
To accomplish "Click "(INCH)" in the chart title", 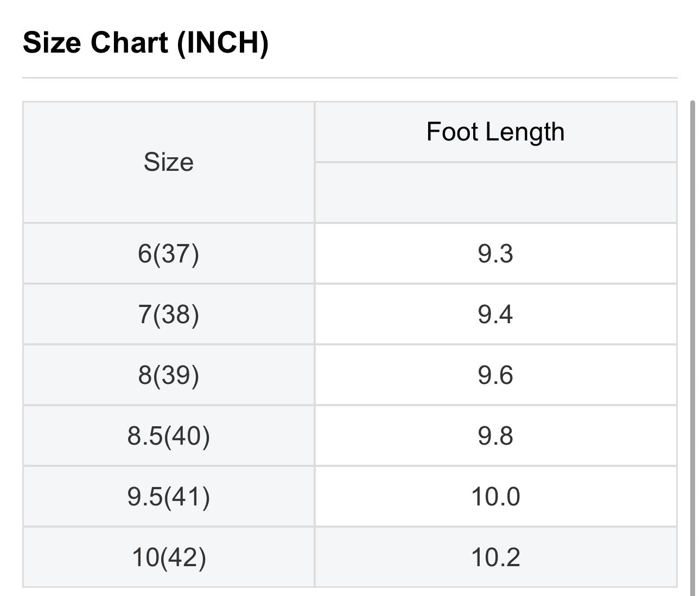I will [x=222, y=42].
